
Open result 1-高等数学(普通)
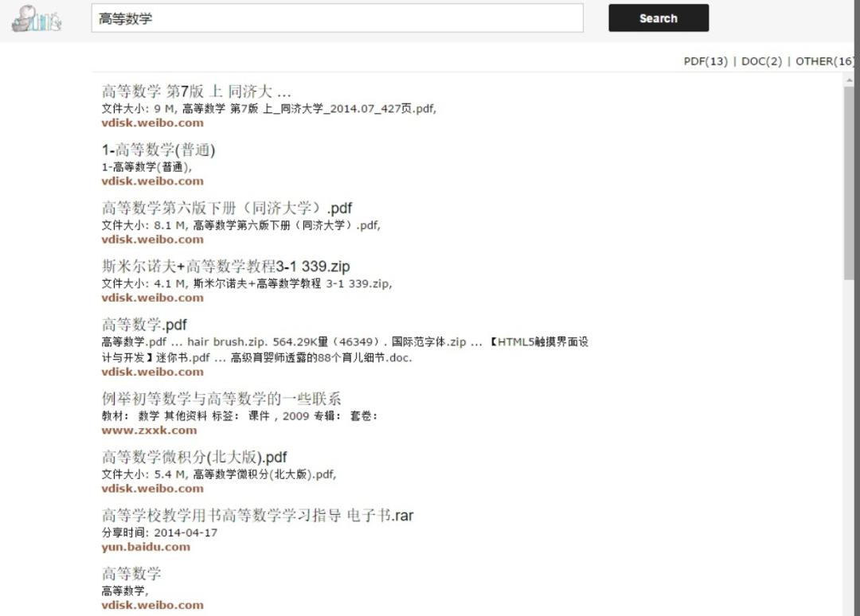click(x=158, y=150)
